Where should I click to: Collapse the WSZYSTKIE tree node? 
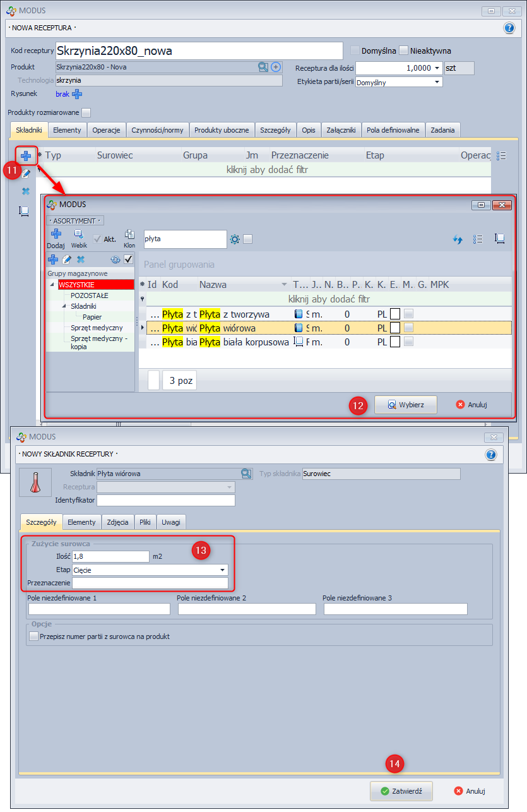point(52,285)
